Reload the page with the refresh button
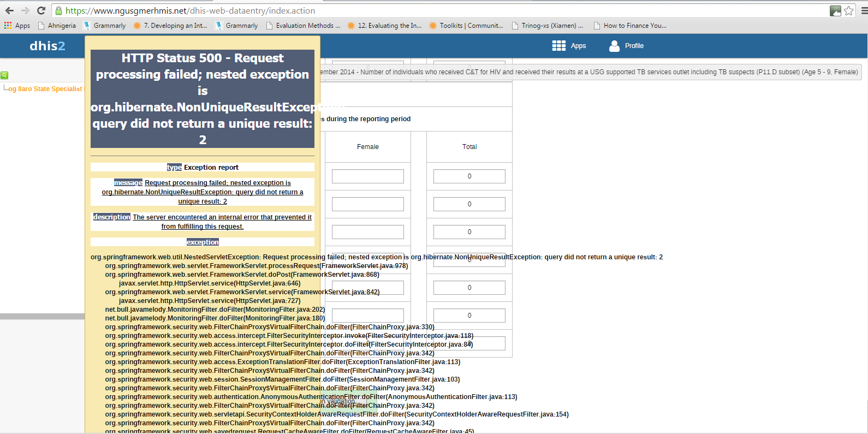The height and width of the screenshot is (434, 868). coord(41,10)
